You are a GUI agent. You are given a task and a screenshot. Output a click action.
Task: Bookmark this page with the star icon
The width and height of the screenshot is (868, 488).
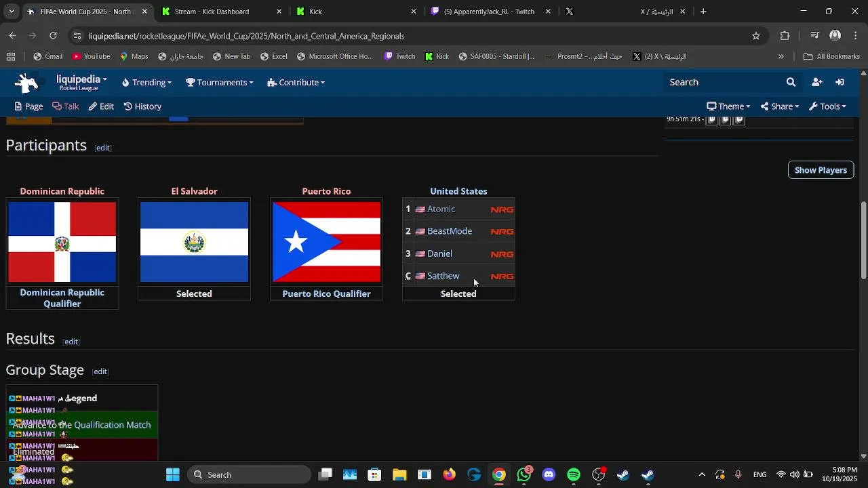click(756, 36)
